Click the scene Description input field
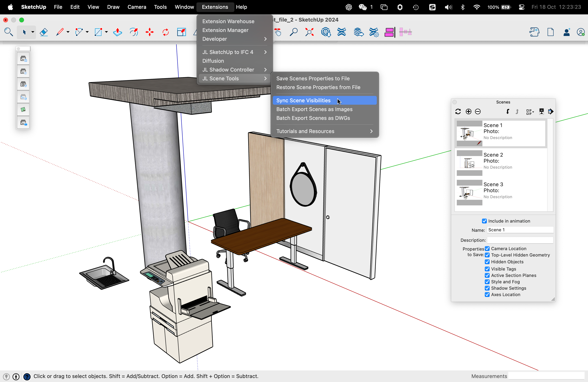This screenshot has width=588, height=382. (520, 240)
